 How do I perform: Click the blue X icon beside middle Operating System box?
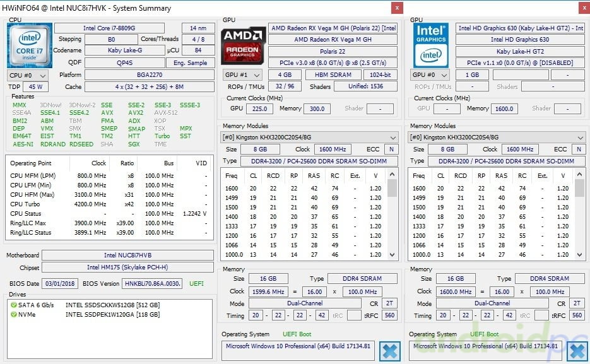(x=391, y=351)
